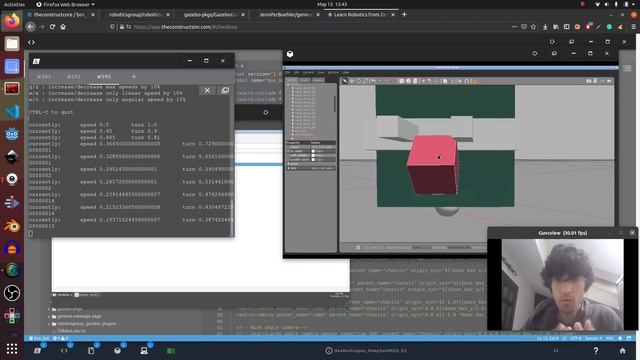Insert a sphere shape in Gazebo
The width and height of the screenshot is (640, 360).
coord(409,81)
